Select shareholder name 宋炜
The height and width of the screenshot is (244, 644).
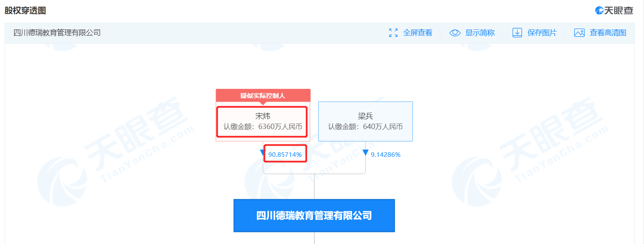coord(262,116)
